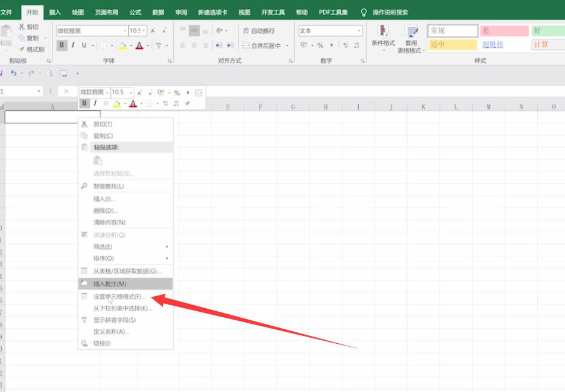Open 条件格式 conditional formatting
The width and height of the screenshot is (565, 392).
(x=383, y=39)
